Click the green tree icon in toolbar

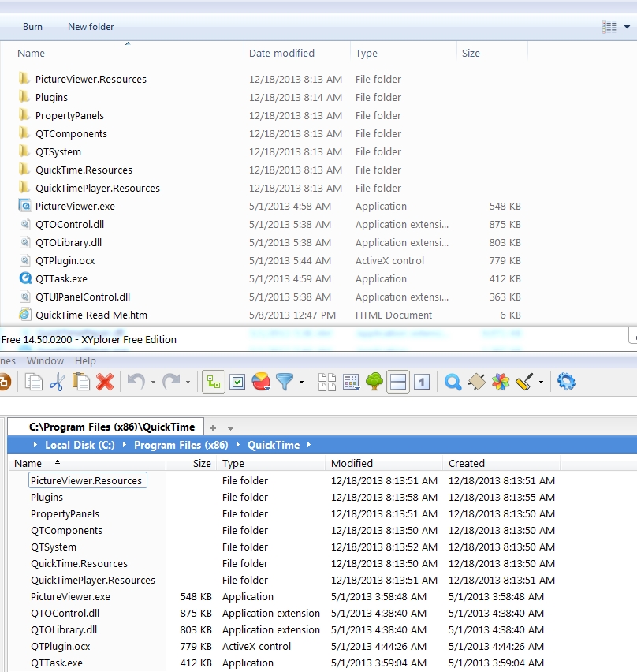[x=374, y=383]
